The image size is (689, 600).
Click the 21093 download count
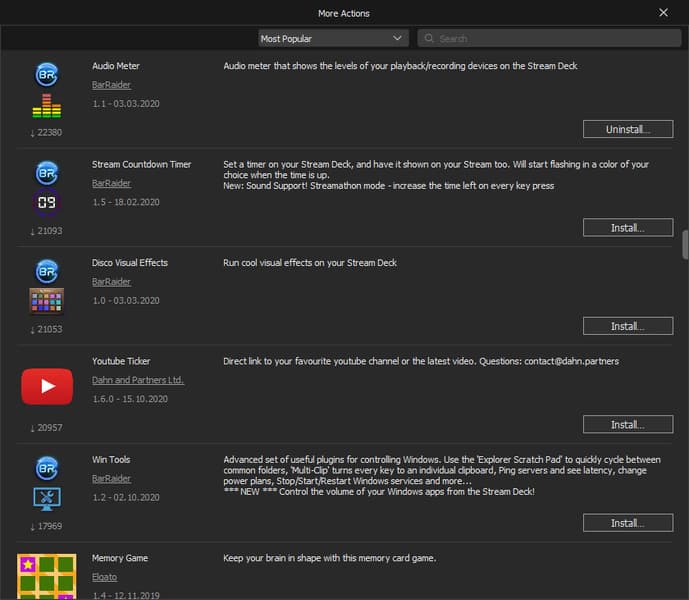pyautogui.click(x=46, y=231)
